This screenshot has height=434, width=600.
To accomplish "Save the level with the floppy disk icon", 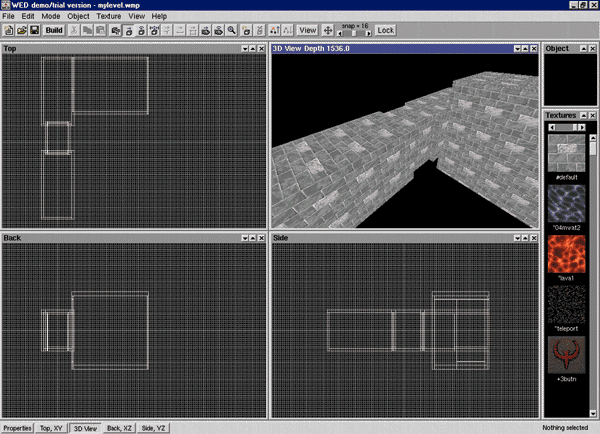I will (34, 31).
